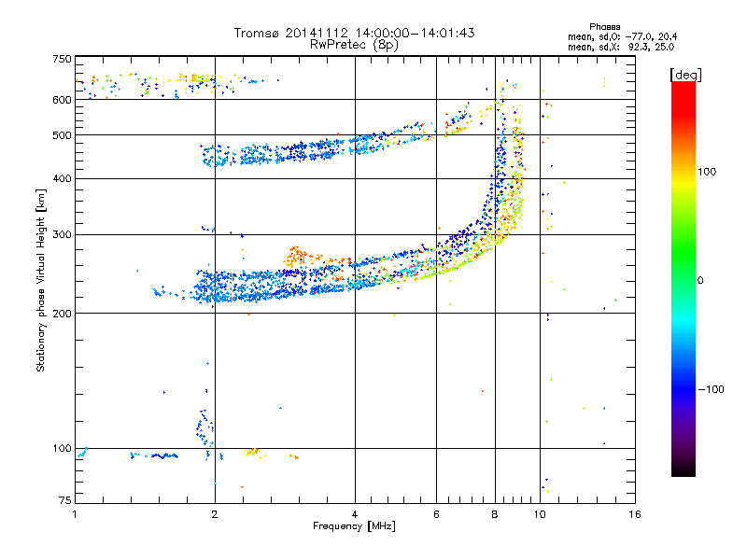
Task: Click x-axis tick label '16'
Action: pyautogui.click(x=635, y=514)
